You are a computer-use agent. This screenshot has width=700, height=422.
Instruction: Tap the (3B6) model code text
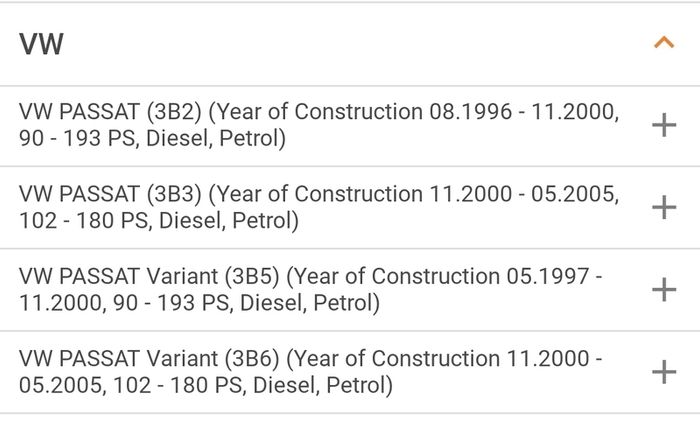pyautogui.click(x=252, y=359)
